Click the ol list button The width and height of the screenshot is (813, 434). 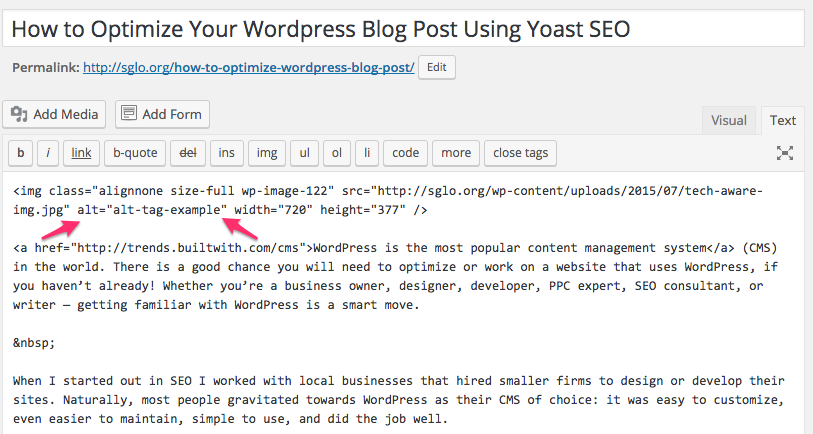[337, 153]
